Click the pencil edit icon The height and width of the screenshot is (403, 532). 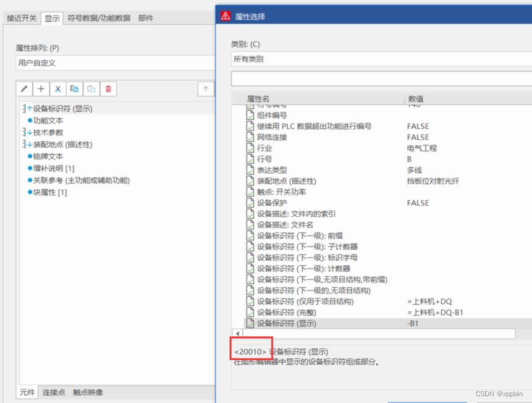click(24, 89)
